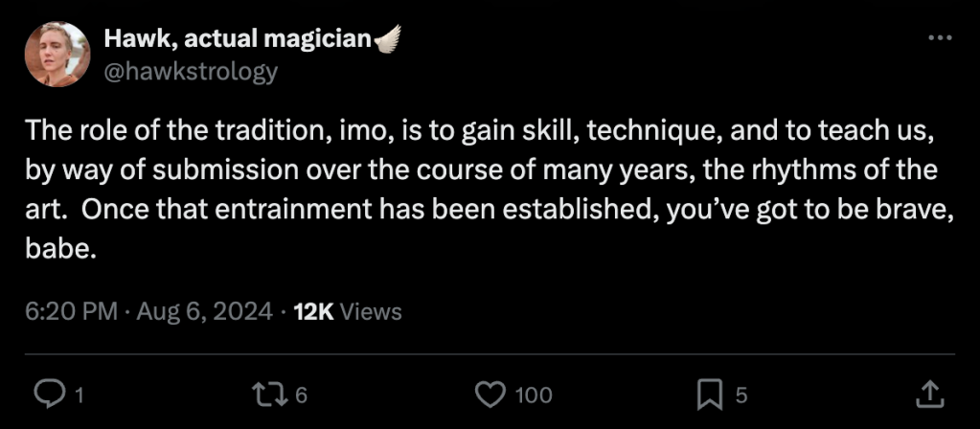This screenshot has height=429, width=980.
Task: Open the "6:20 PM" timestamp link
Action: 72,311
